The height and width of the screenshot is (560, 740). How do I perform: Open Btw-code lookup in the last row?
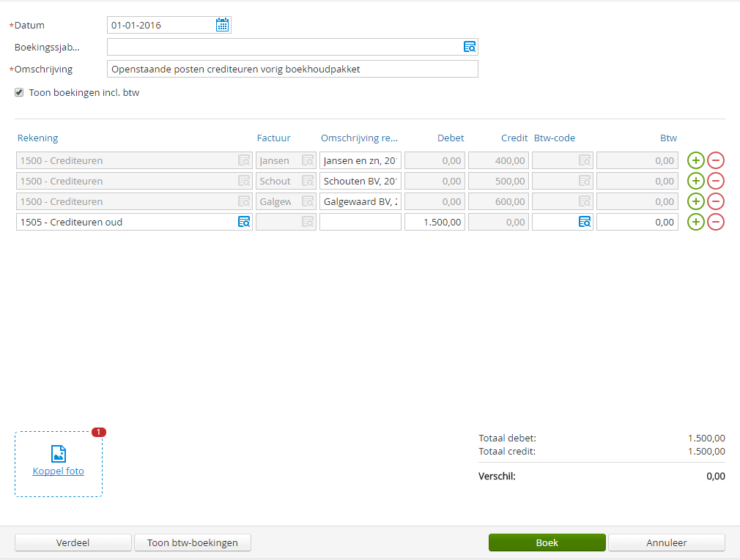pos(584,222)
